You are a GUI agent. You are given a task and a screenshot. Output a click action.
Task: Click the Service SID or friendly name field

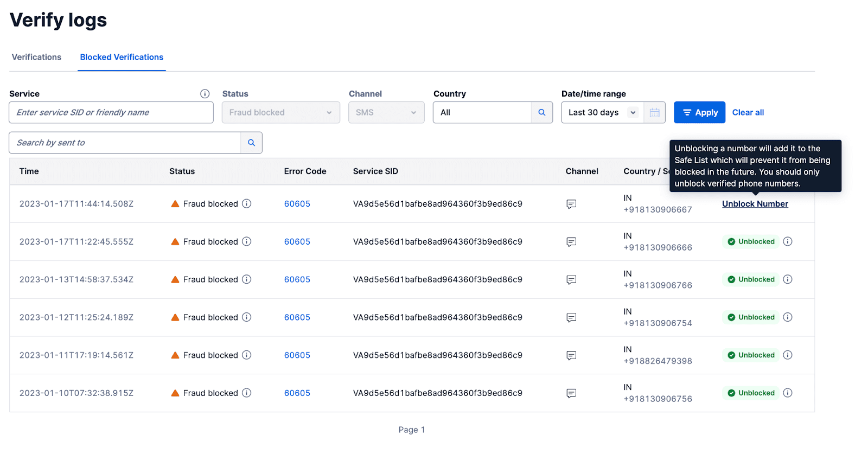point(111,113)
